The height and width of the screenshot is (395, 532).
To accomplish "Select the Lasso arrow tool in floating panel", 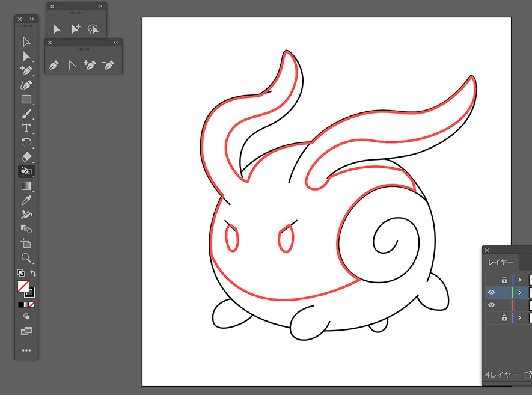I will (93, 29).
